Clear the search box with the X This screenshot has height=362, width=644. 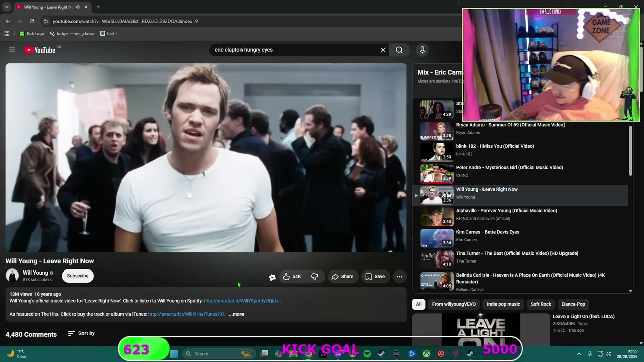(383, 50)
